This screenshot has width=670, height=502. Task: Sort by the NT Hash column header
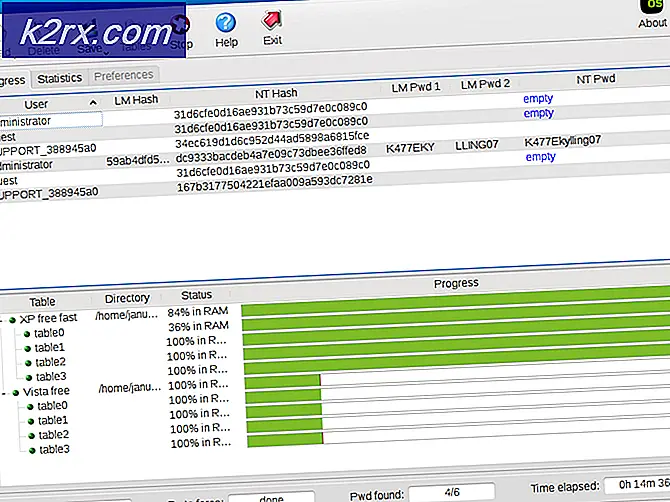276,94
